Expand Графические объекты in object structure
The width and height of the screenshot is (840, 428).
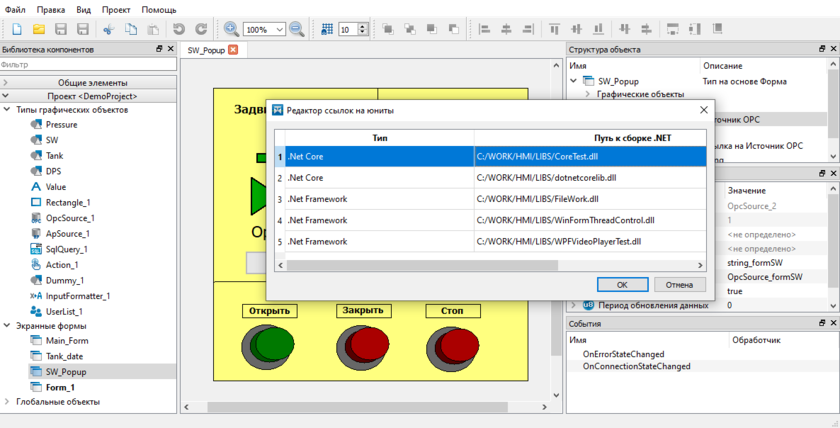pos(588,94)
